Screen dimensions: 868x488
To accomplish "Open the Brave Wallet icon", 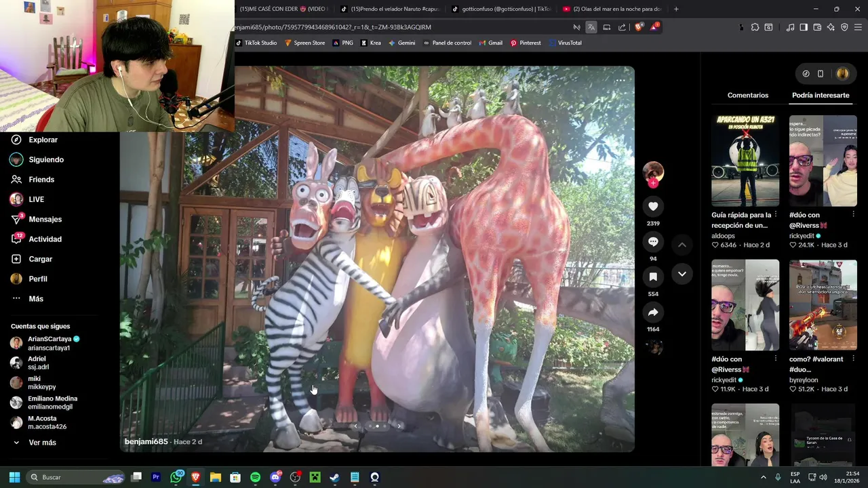I will click(x=817, y=27).
